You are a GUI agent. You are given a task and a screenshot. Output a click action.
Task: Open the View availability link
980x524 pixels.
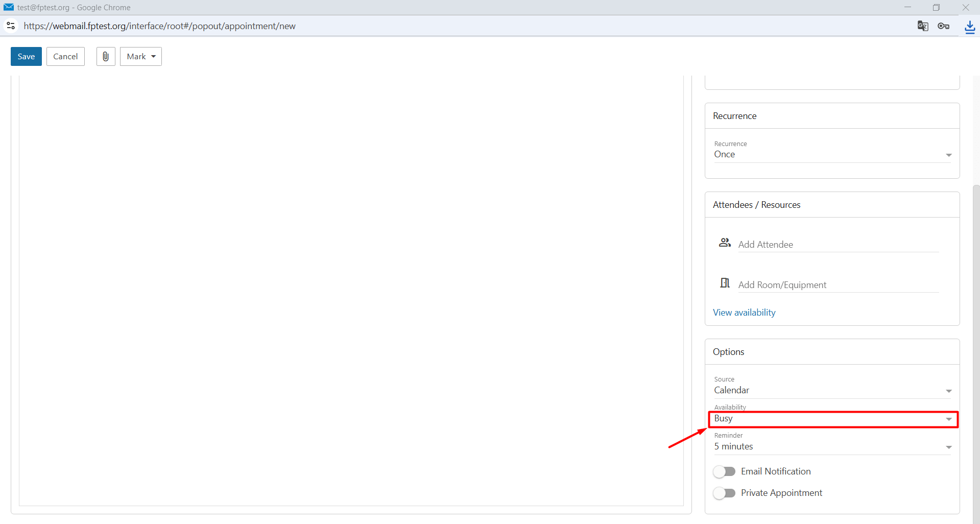(744, 313)
